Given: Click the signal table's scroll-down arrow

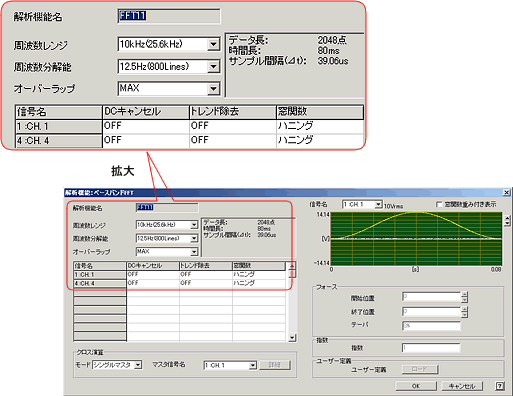Looking at the screenshot, I should pyautogui.click(x=292, y=338).
